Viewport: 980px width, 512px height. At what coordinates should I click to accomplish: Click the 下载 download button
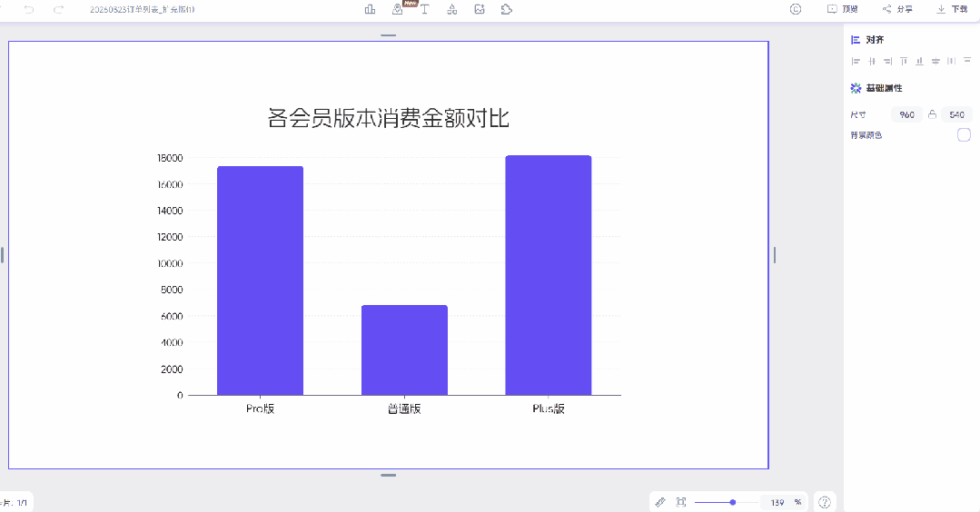point(952,9)
